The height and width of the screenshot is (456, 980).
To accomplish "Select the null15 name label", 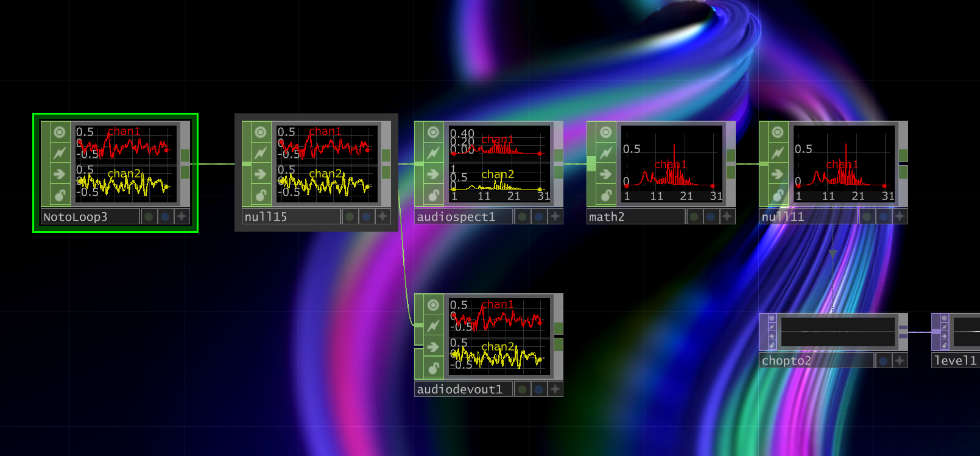I will click(291, 216).
